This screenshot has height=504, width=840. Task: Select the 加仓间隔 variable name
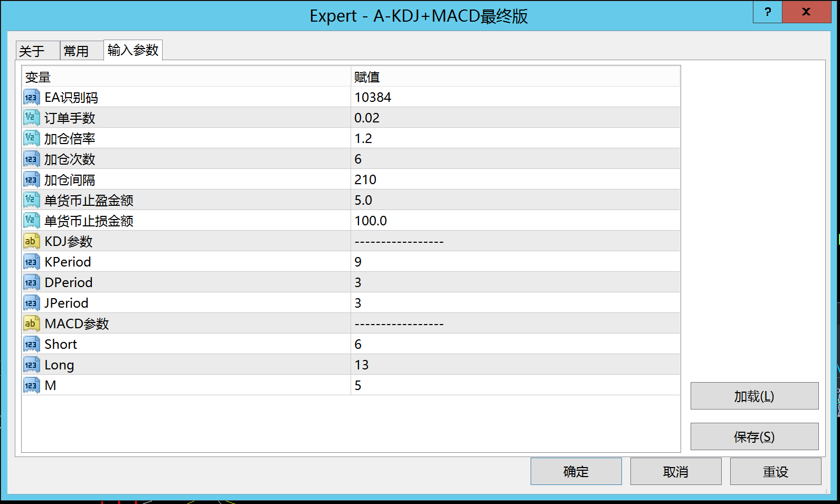pyautogui.click(x=70, y=179)
